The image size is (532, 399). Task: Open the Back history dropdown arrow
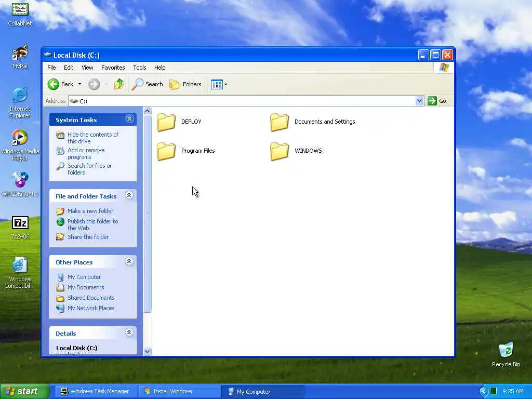[79, 84]
